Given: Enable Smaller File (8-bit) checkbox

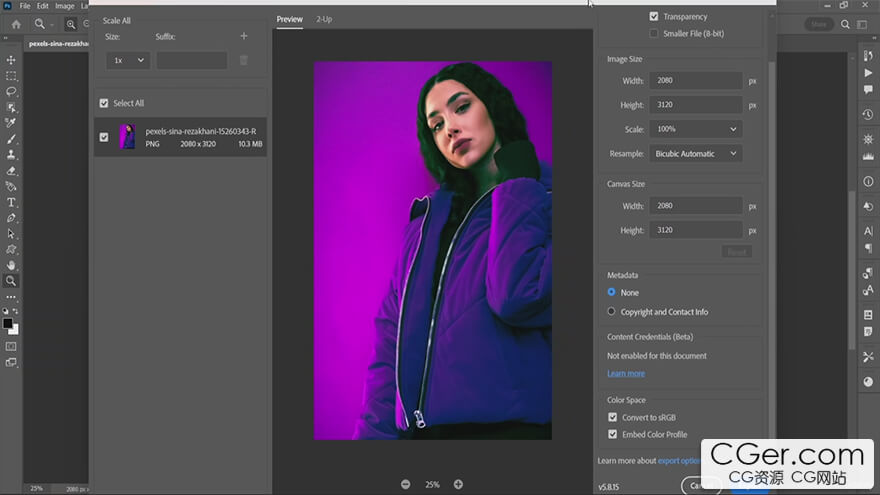Looking at the screenshot, I should (x=654, y=33).
